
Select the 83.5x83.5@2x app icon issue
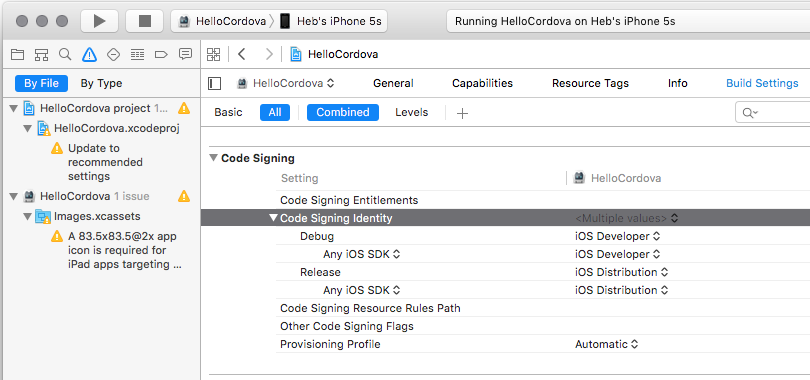[x=118, y=250]
